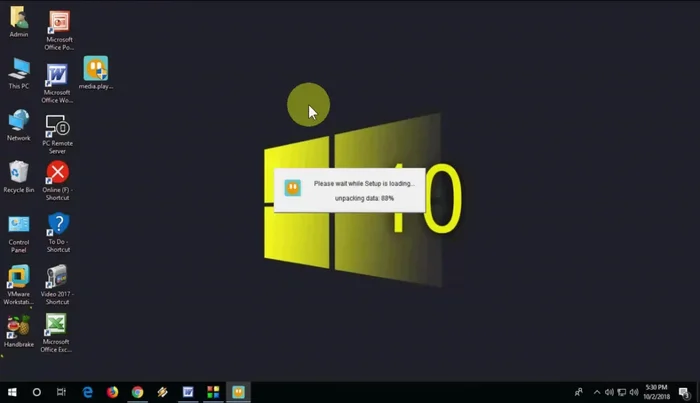Image resolution: width=700 pixels, height=403 pixels.
Task: Open the Word taskbar button
Action: pos(188,392)
